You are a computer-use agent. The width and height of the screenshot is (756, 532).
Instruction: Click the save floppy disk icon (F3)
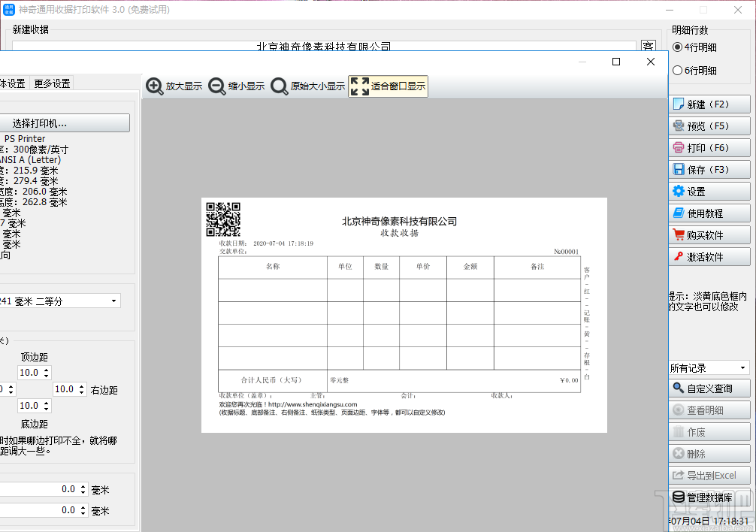click(x=679, y=169)
